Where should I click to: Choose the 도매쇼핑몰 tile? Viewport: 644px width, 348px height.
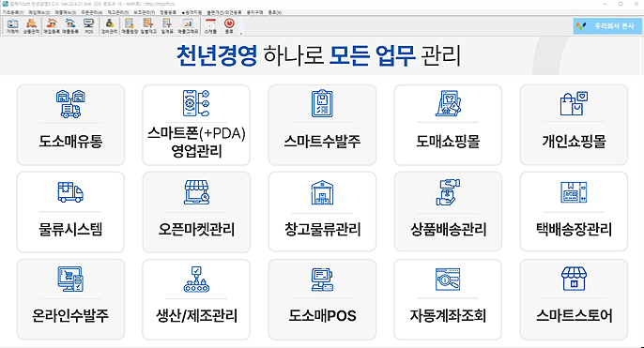448,125
